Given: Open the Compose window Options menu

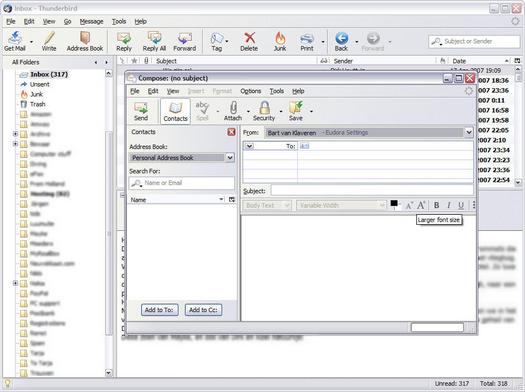Looking at the screenshot, I should [250, 91].
